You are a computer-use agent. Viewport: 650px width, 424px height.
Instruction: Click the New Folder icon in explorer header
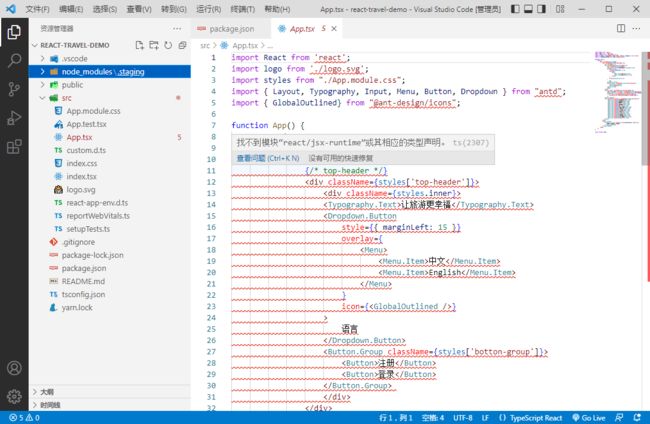coord(154,45)
